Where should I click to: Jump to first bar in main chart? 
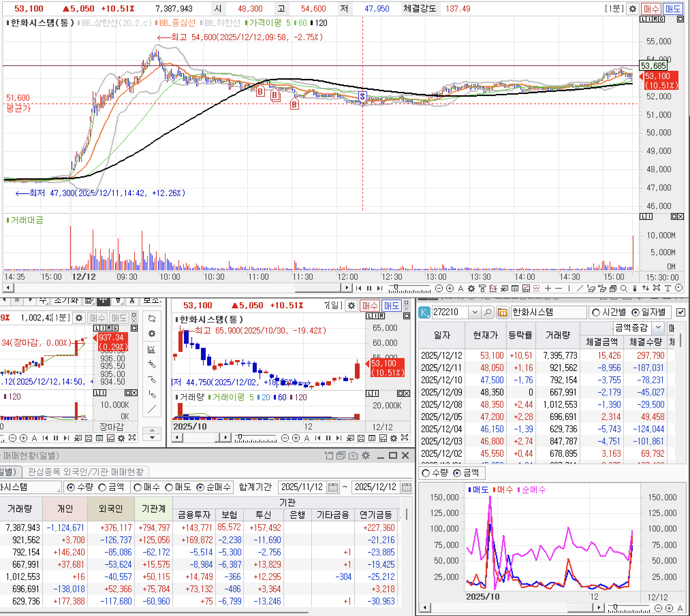click(359, 289)
